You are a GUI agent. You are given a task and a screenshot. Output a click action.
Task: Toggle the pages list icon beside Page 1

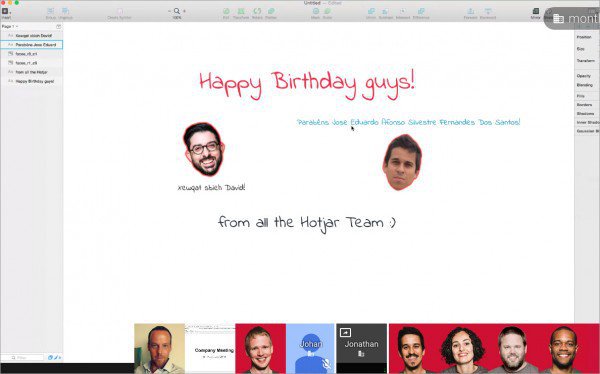tap(59, 26)
